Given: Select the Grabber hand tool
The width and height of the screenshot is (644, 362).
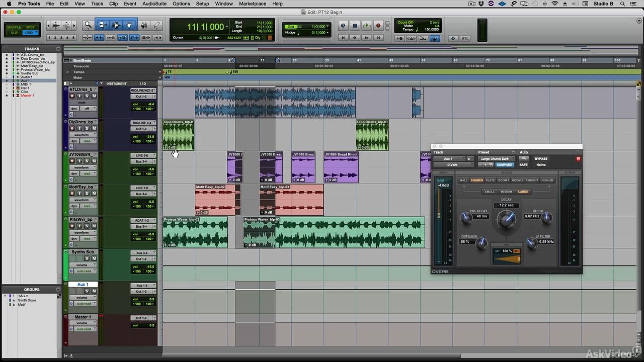Looking at the screenshot, I should tap(129, 25).
